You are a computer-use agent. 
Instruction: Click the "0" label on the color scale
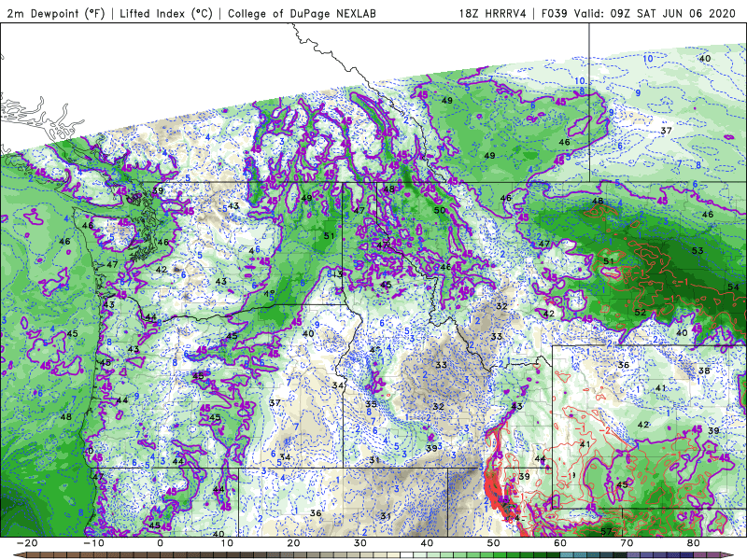point(160,543)
